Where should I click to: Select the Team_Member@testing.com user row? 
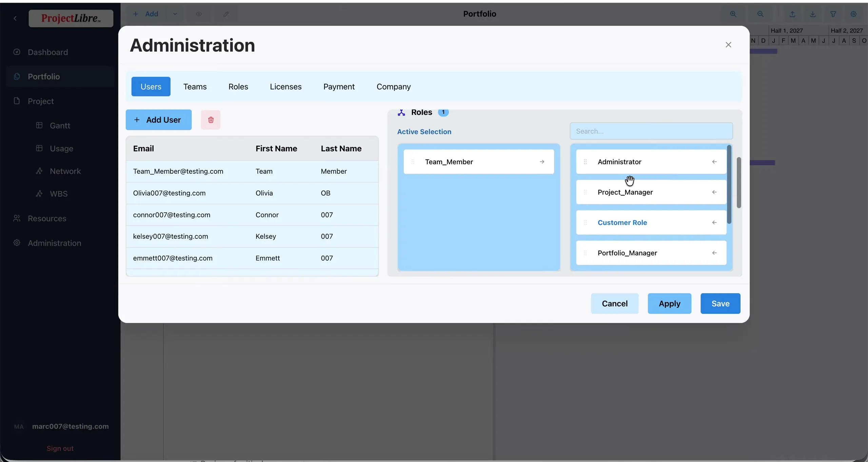[252, 171]
